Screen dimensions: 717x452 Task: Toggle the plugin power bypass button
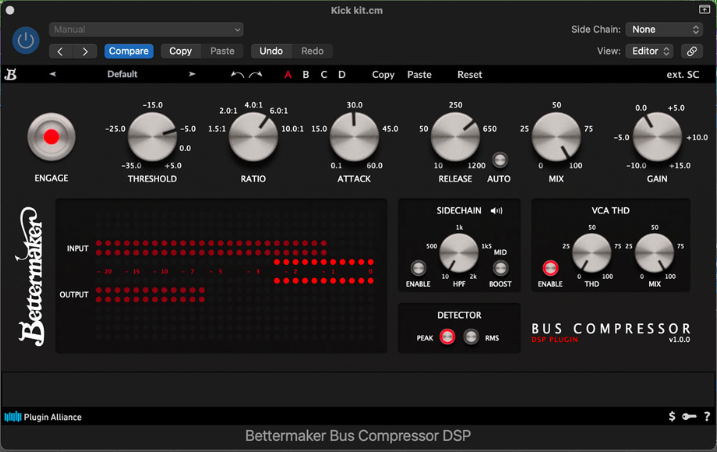(x=26, y=41)
